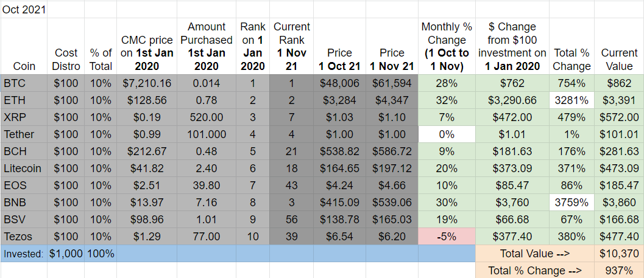Select the 'Cost Distro' column header
Viewport: 644px width, 278px height.
click(x=66, y=46)
